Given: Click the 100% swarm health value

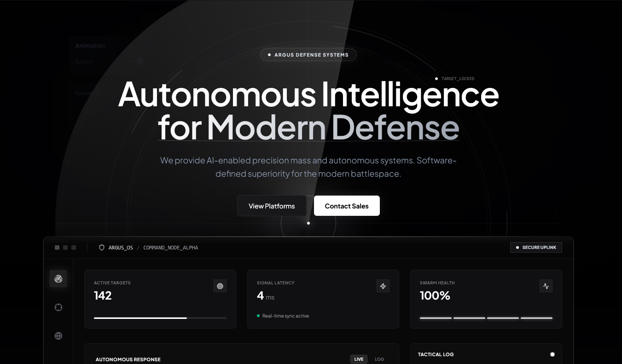Looking at the screenshot, I should click(435, 295).
